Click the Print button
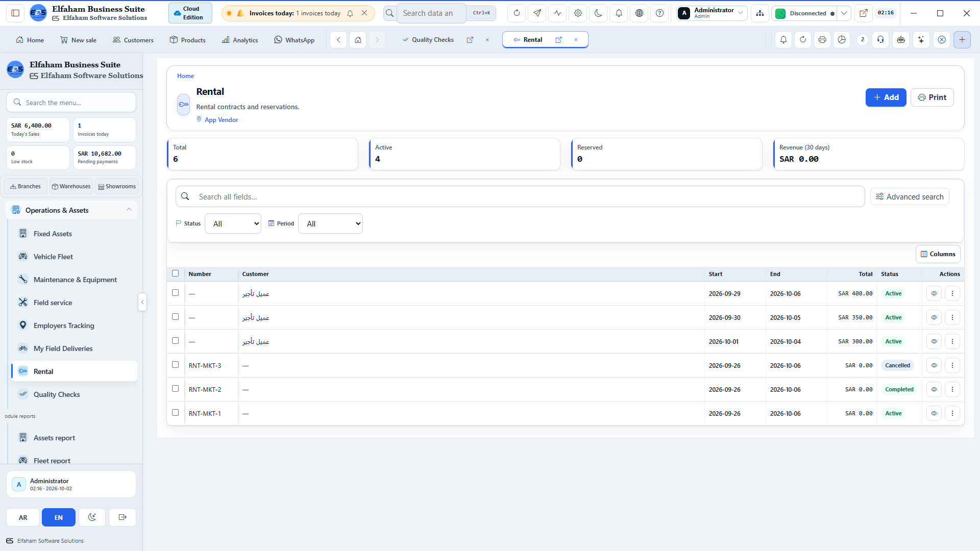980x551 pixels. pyautogui.click(x=932, y=97)
